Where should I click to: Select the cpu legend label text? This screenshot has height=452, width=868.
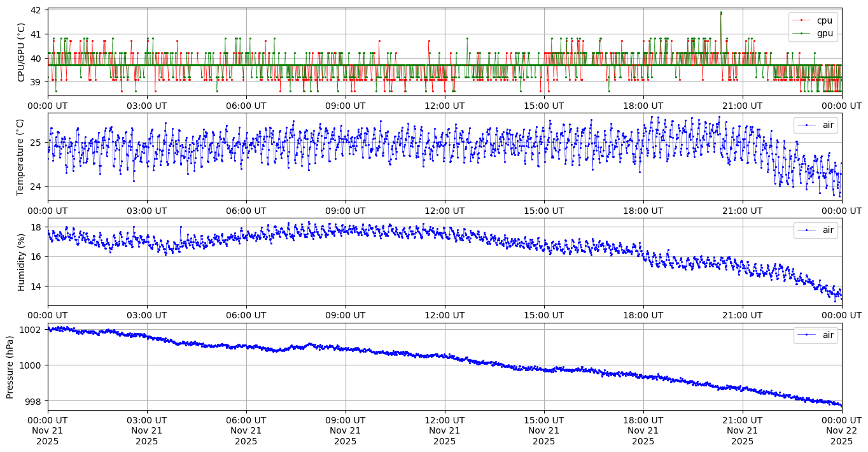[x=824, y=20]
